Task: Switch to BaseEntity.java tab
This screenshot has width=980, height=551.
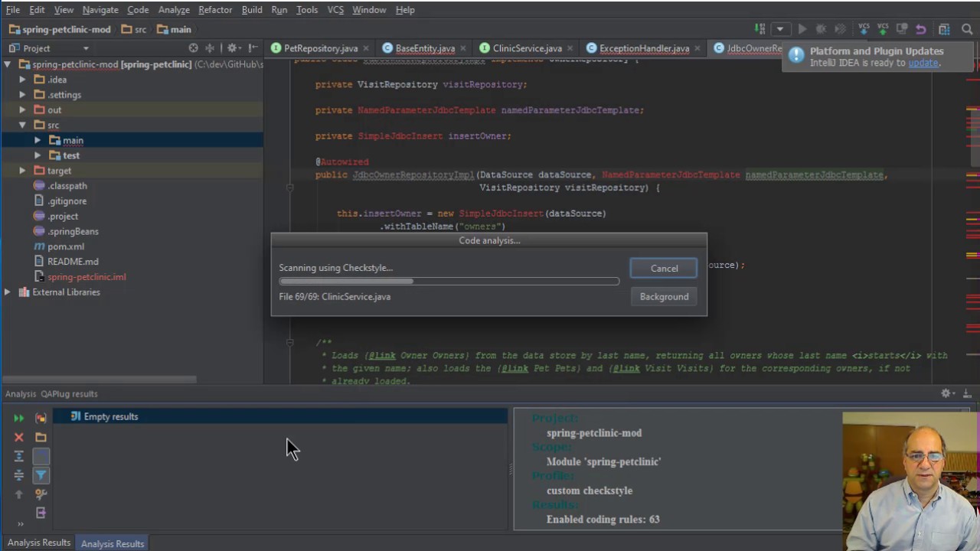Action: (425, 48)
